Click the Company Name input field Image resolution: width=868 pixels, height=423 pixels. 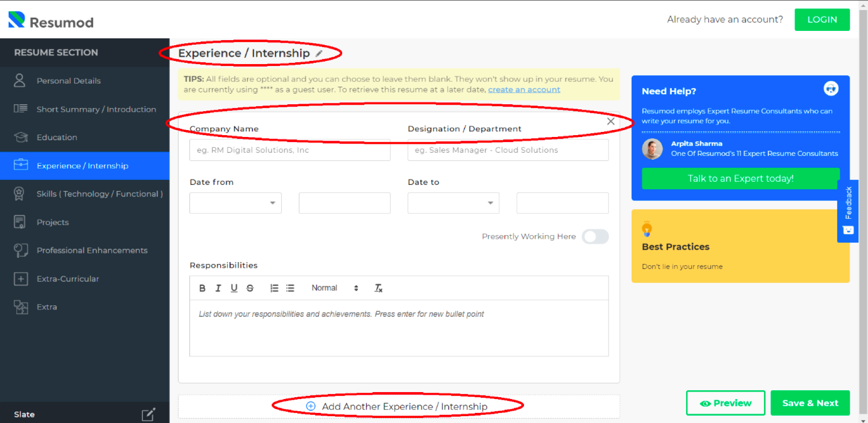(x=290, y=150)
